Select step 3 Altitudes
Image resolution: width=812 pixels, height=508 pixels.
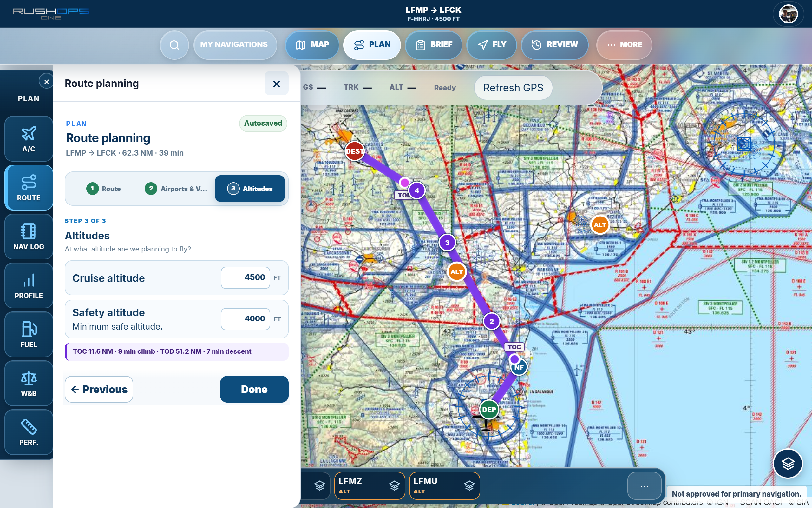coord(250,189)
